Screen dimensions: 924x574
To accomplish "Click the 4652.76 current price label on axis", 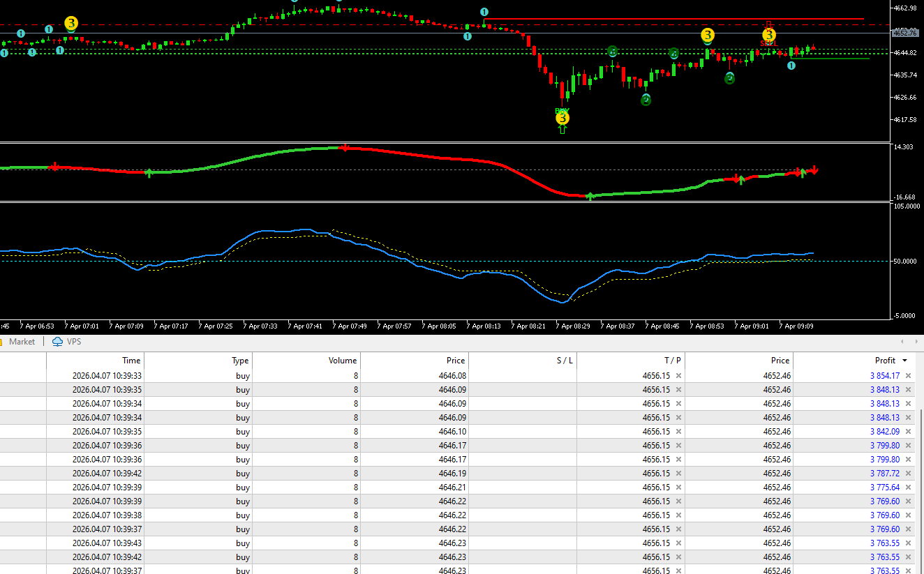I will coord(905,33).
